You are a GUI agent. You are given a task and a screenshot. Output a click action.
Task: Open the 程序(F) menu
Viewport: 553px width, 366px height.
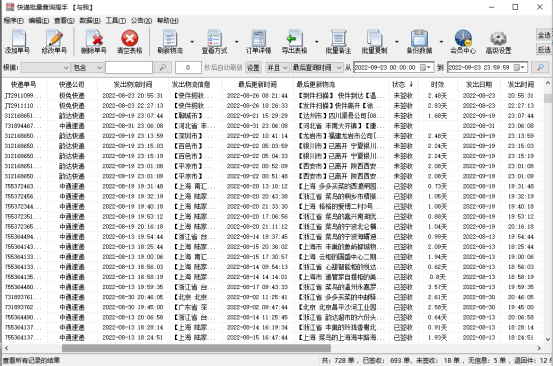pyautogui.click(x=13, y=21)
